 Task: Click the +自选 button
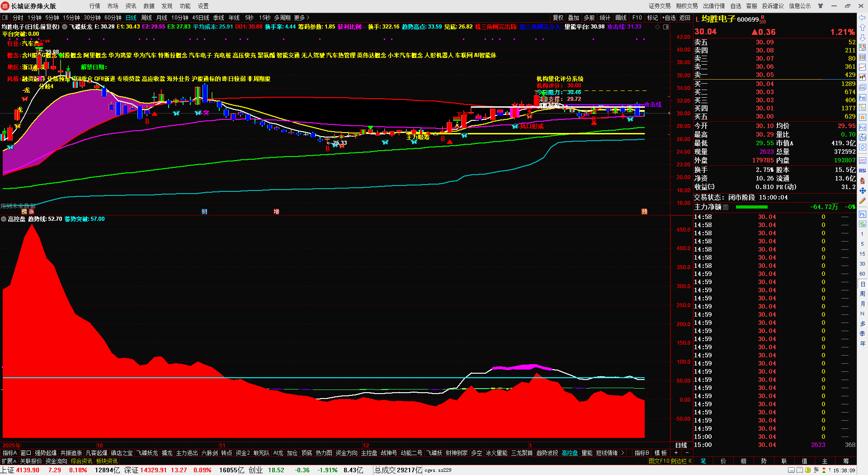pyautogui.click(x=669, y=18)
